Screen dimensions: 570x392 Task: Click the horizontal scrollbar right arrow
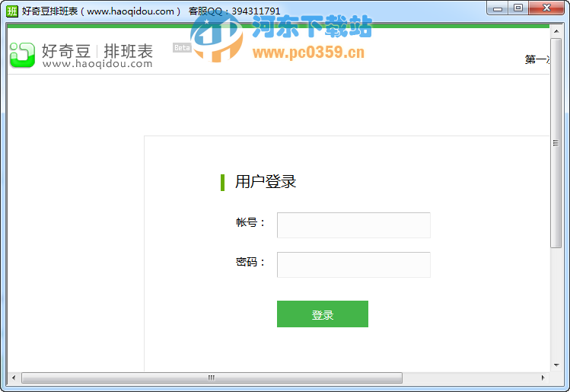click(543, 378)
